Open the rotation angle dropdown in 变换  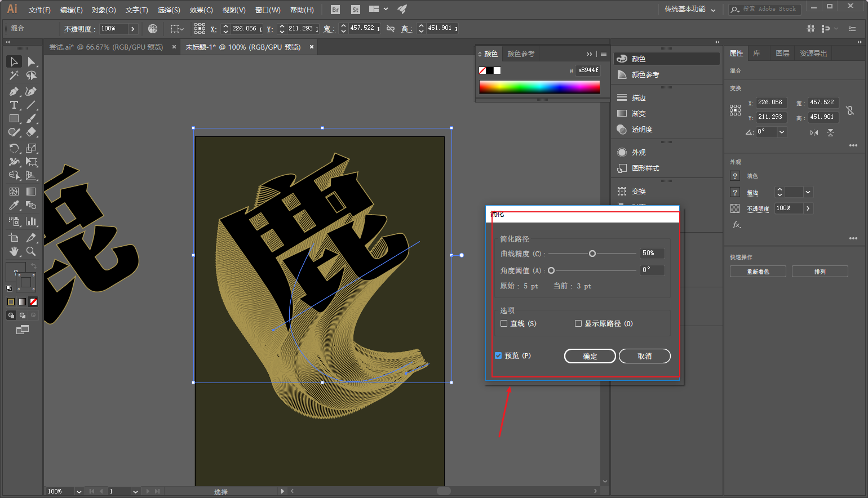(x=782, y=132)
